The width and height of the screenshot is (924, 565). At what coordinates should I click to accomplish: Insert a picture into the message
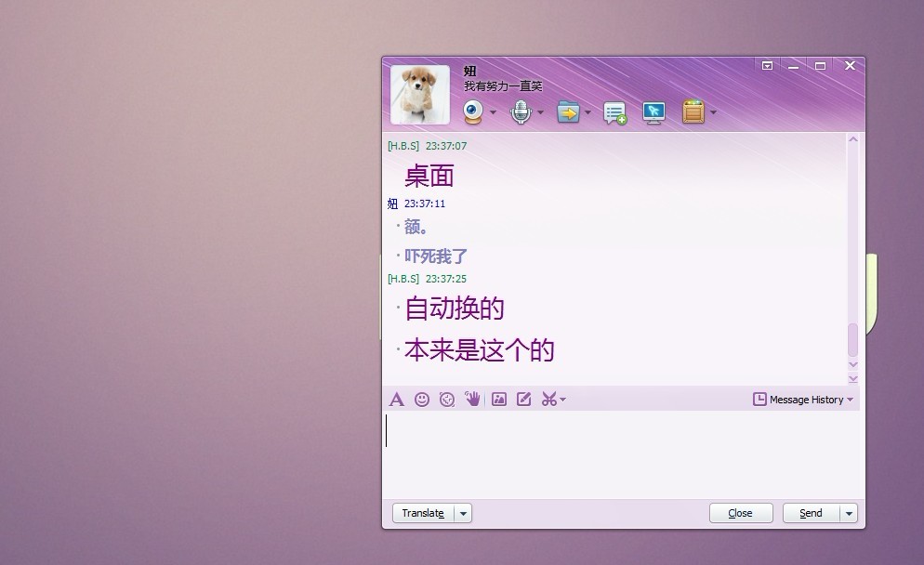(499, 400)
